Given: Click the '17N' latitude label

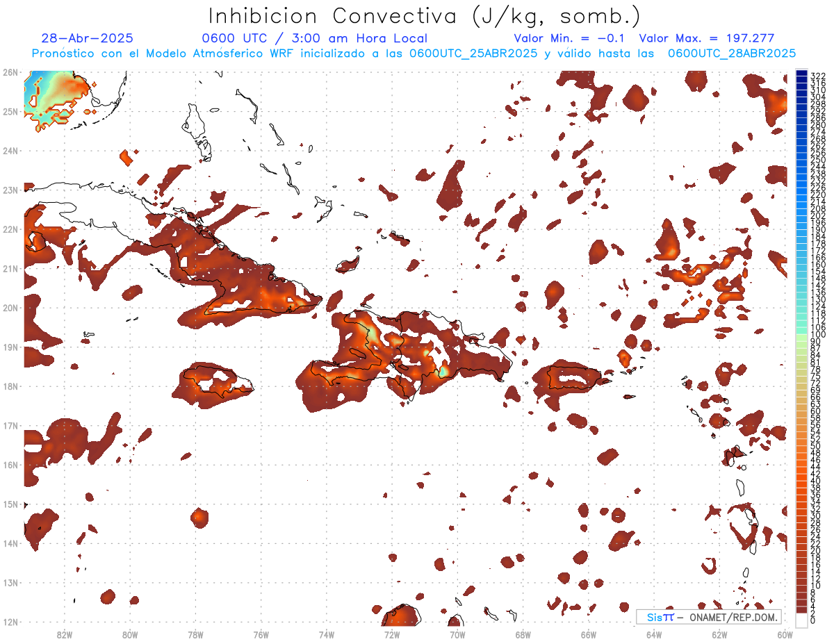Looking at the screenshot, I should pyautogui.click(x=10, y=425).
